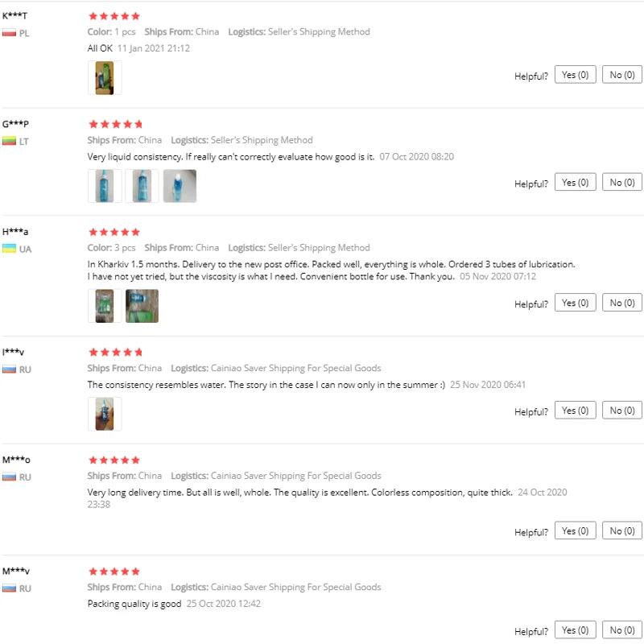
Task: Open K***T's review photo thumbnail
Action: 104,78
